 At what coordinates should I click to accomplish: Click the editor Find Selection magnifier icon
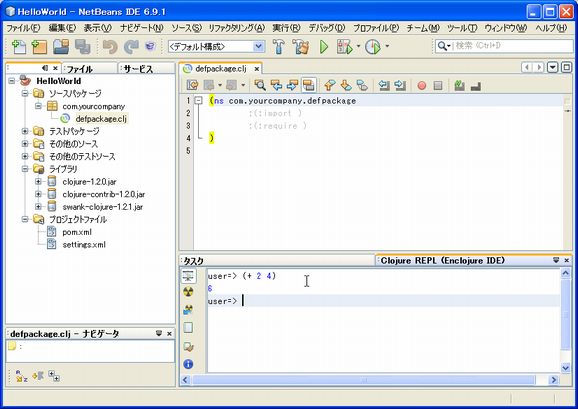pos(260,85)
